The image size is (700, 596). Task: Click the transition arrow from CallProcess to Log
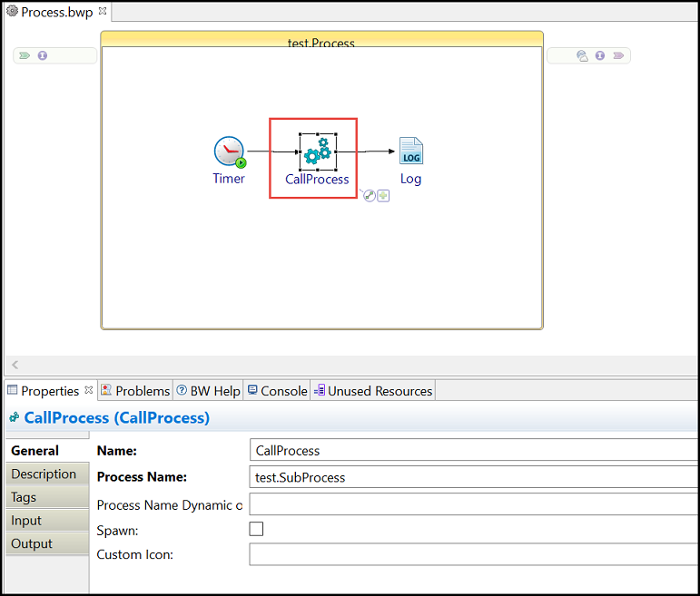point(366,151)
